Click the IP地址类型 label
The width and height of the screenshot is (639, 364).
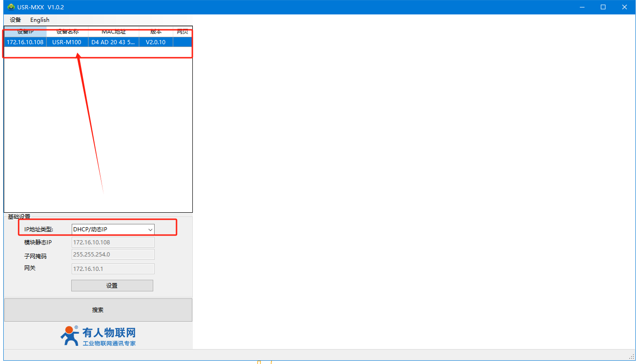point(39,229)
